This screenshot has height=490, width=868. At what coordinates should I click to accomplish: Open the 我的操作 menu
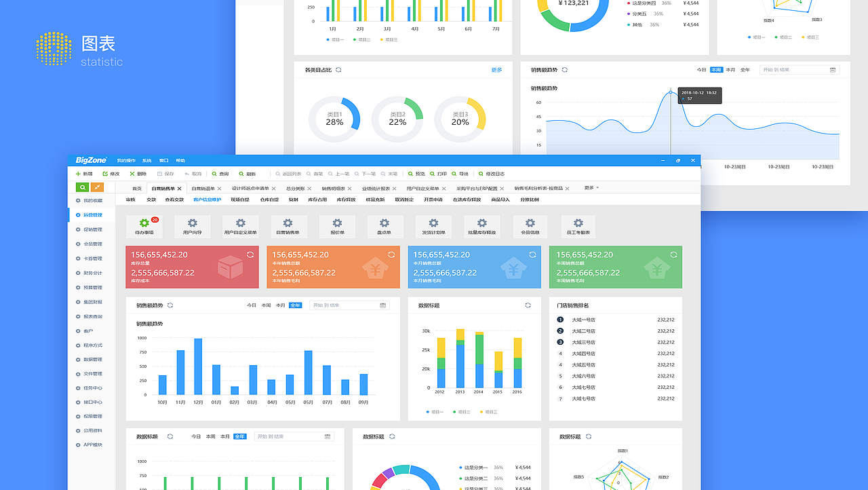click(126, 161)
